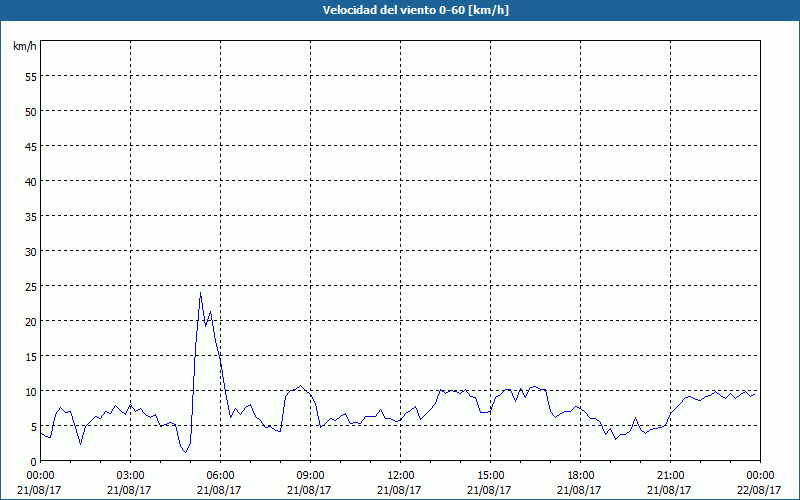Click the wind speed peak near 24 km/h
The height and width of the screenshot is (500, 800).
[201, 293]
